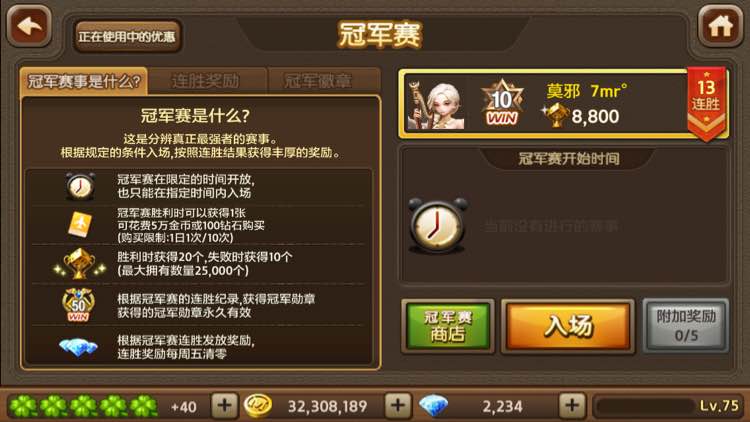Image resolution: width=750 pixels, height=422 pixels.
Task: Switch to 连胜奖励 tab
Action: coord(206,81)
